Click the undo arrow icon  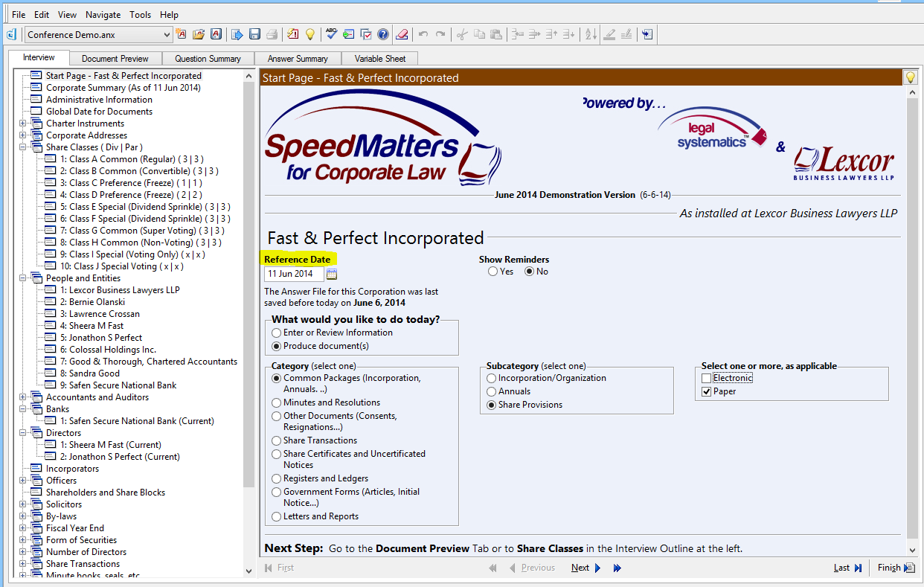click(423, 34)
